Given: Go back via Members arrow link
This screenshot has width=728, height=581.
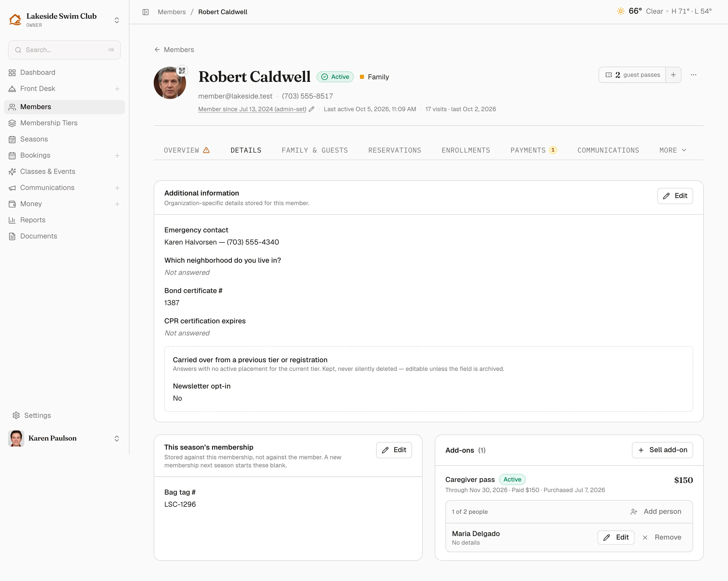Looking at the screenshot, I should pyautogui.click(x=174, y=50).
